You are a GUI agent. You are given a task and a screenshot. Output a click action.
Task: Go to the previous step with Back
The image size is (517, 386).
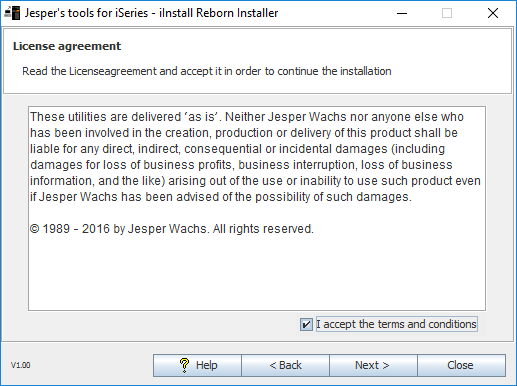click(x=285, y=365)
